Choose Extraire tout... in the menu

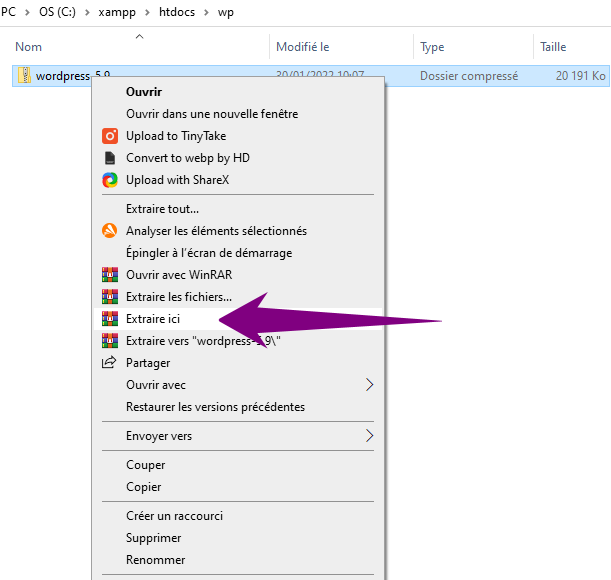162,209
